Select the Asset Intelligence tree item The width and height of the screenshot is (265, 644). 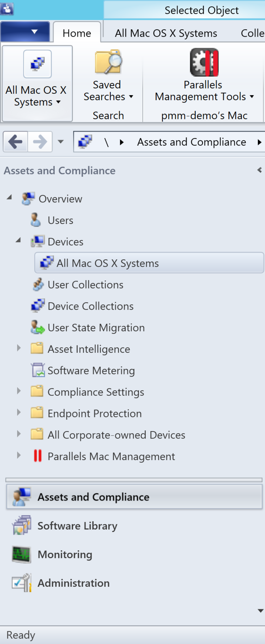pos(89,349)
